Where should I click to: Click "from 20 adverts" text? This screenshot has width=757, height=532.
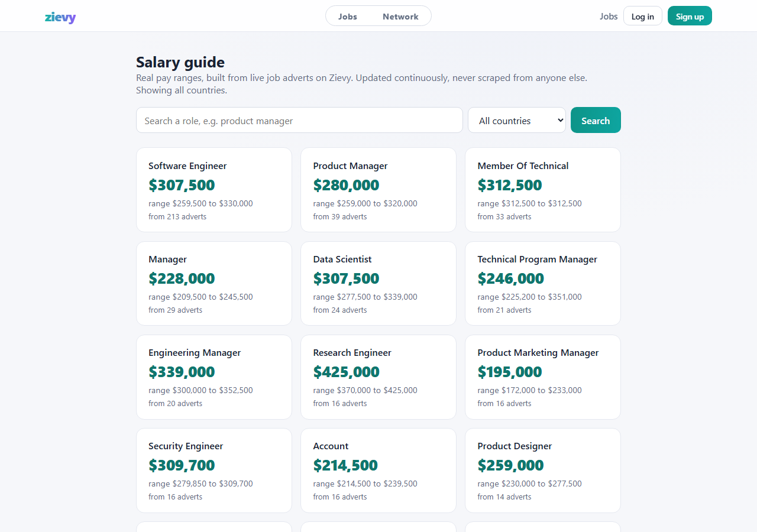(x=175, y=404)
